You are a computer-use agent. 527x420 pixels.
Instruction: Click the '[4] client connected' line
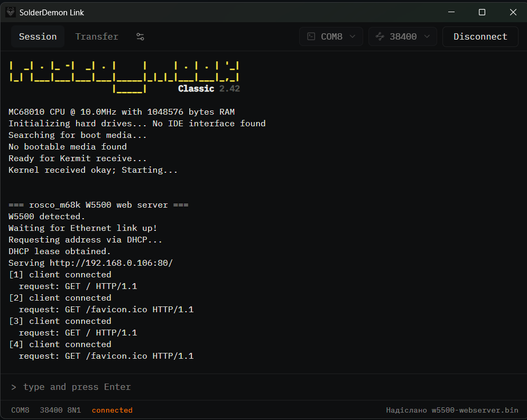60,344
